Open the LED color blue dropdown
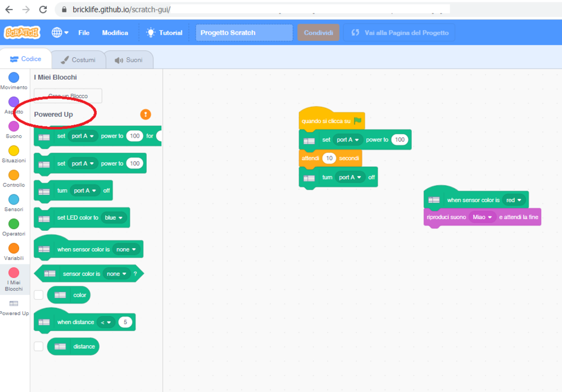Viewport: 562px width, 392px height. [x=114, y=217]
